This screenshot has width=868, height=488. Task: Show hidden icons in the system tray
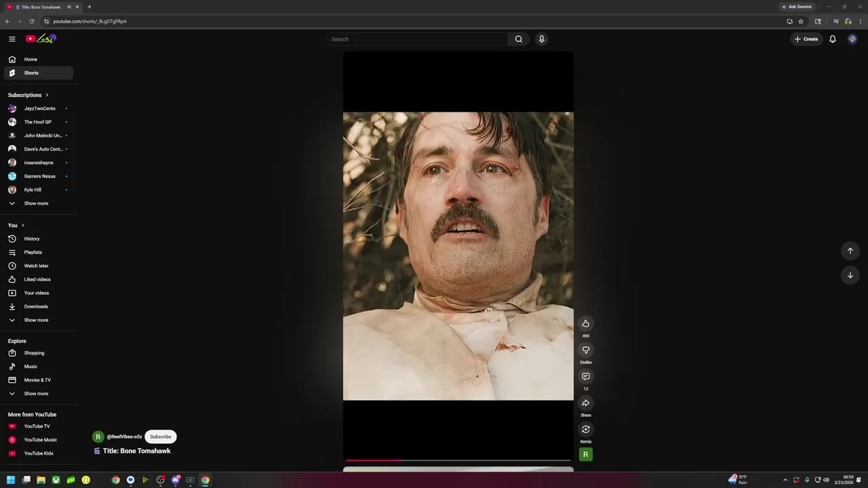pyautogui.click(x=785, y=480)
